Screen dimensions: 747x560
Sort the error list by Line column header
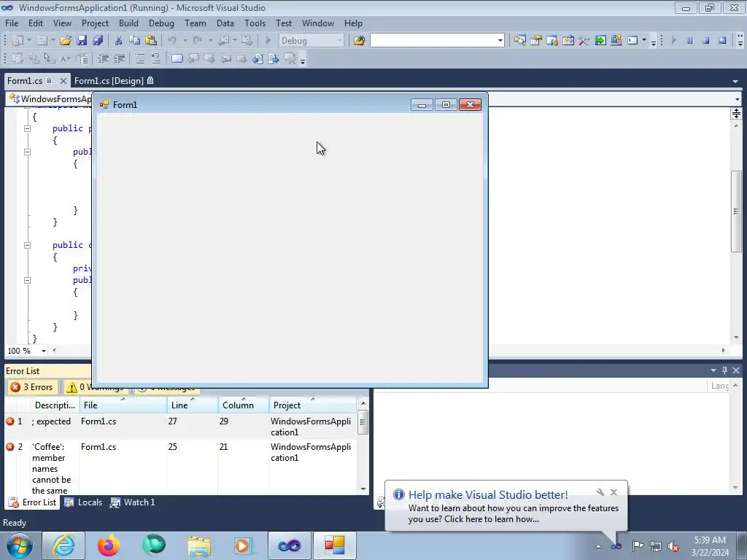193,405
